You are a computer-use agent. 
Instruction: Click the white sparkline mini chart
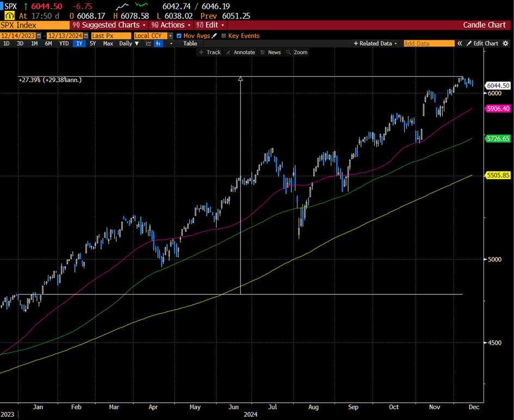[122, 6]
